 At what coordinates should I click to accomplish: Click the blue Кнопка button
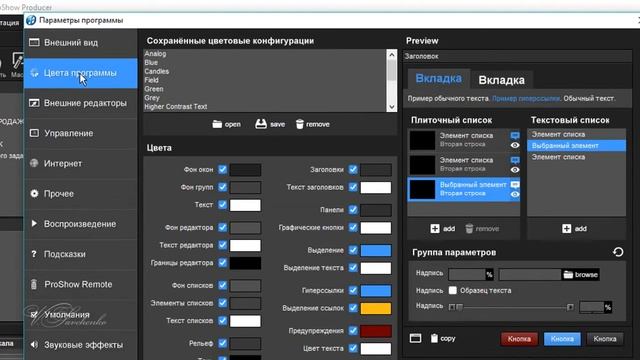click(562, 339)
